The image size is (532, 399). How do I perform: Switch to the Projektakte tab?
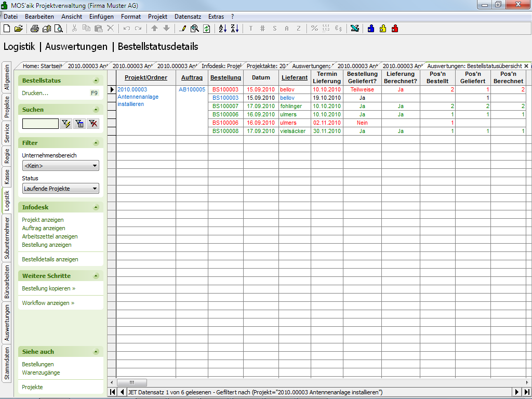(x=267, y=66)
